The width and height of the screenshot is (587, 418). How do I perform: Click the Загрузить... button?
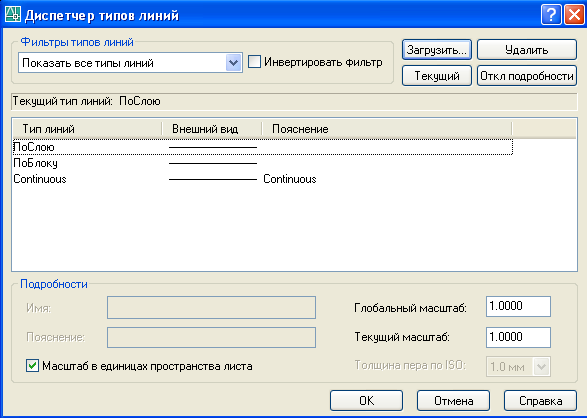[437, 50]
